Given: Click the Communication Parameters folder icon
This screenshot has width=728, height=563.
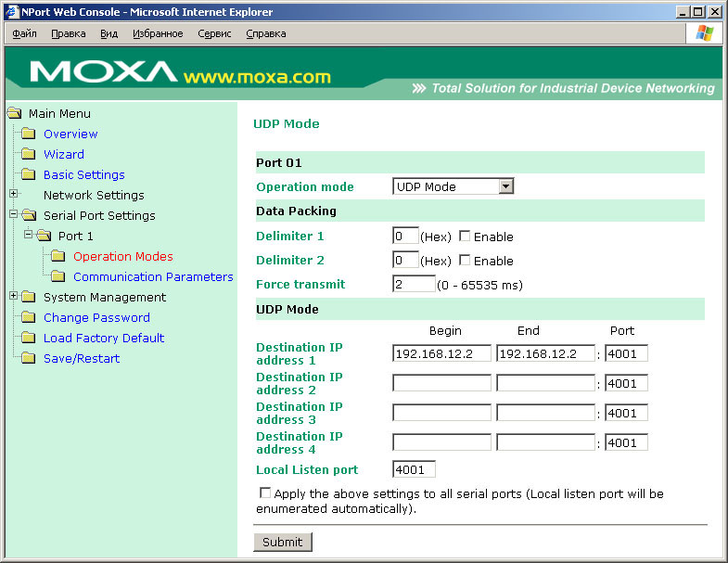Looking at the screenshot, I should click(57, 276).
